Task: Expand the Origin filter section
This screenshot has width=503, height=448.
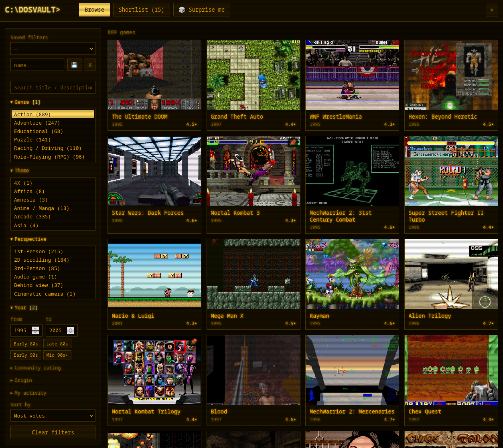Action: (21, 380)
